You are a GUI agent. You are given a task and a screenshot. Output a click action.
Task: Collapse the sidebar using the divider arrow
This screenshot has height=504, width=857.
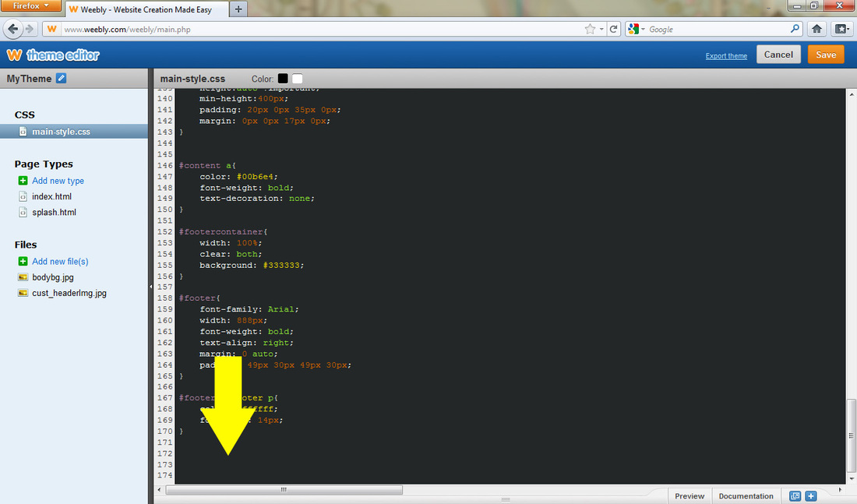point(150,287)
